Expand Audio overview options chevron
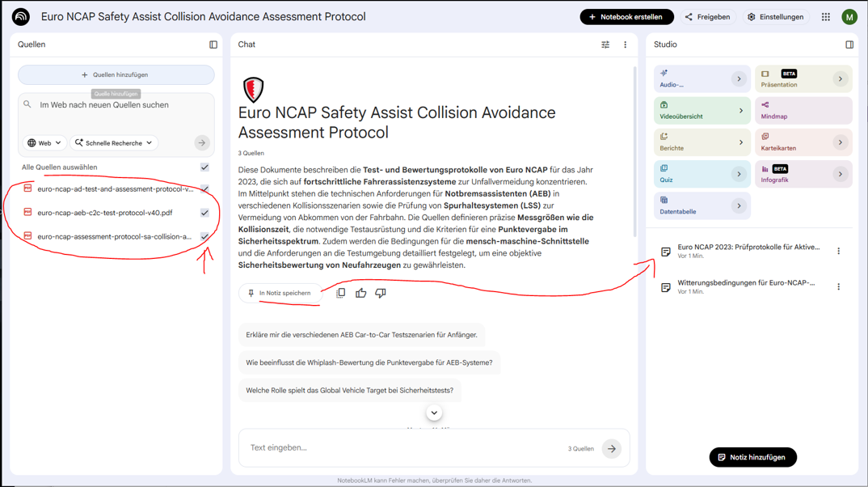868x487 pixels. click(739, 79)
